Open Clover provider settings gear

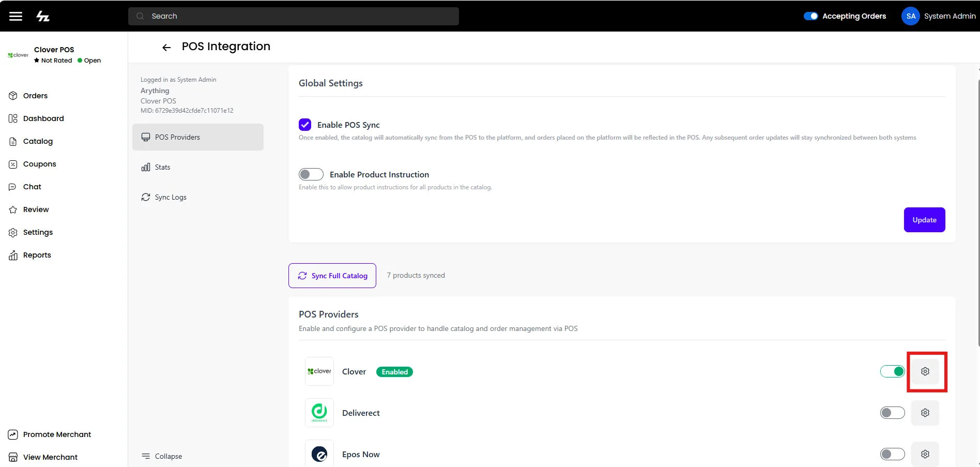click(925, 371)
